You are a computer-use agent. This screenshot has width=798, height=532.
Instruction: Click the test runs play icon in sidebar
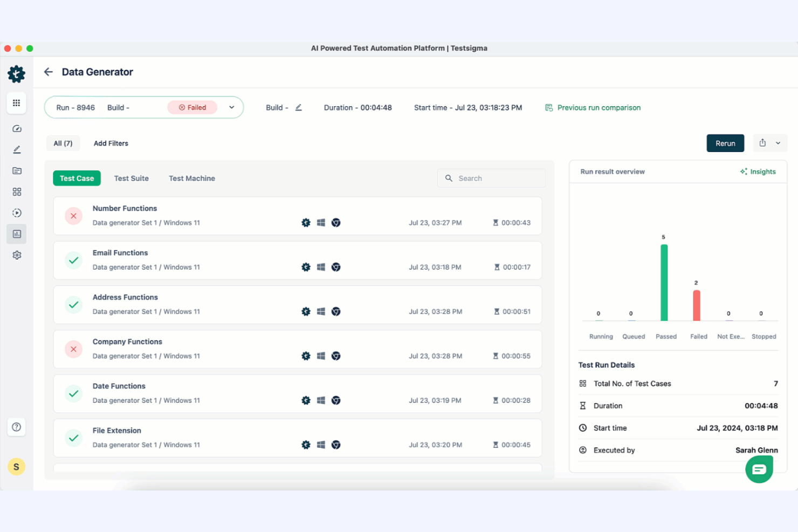(x=16, y=212)
